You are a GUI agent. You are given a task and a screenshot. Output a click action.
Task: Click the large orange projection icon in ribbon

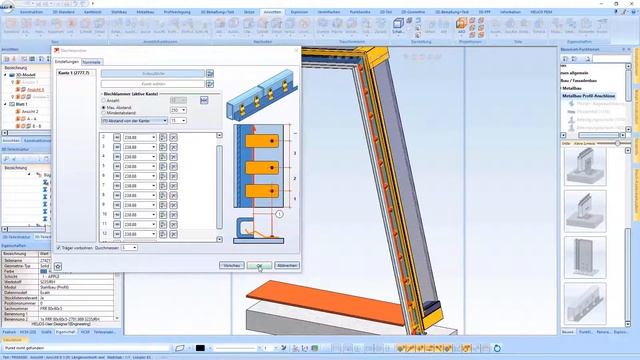coord(461,24)
